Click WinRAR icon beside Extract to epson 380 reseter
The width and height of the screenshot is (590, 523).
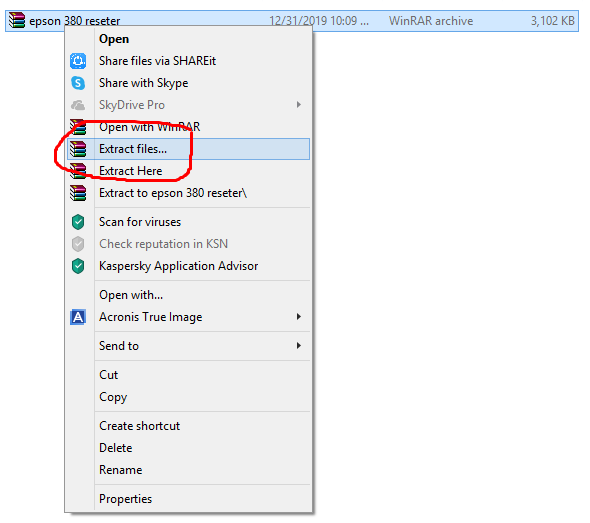pyautogui.click(x=78, y=193)
